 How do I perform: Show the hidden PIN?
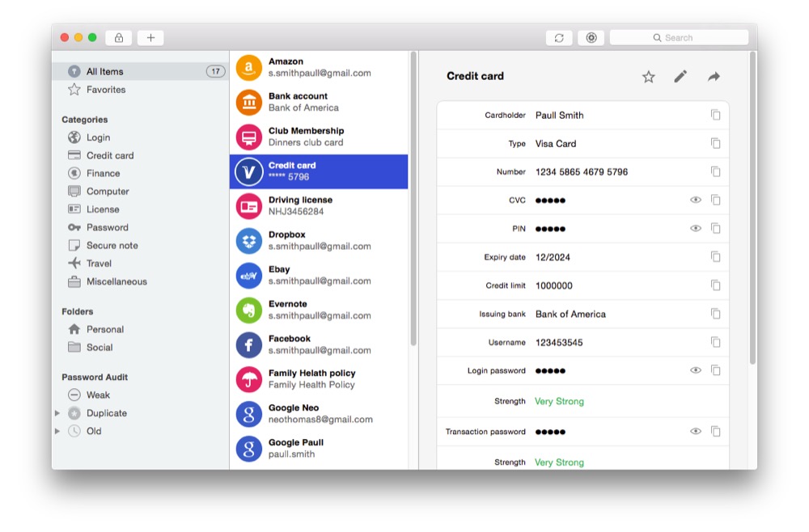(695, 229)
